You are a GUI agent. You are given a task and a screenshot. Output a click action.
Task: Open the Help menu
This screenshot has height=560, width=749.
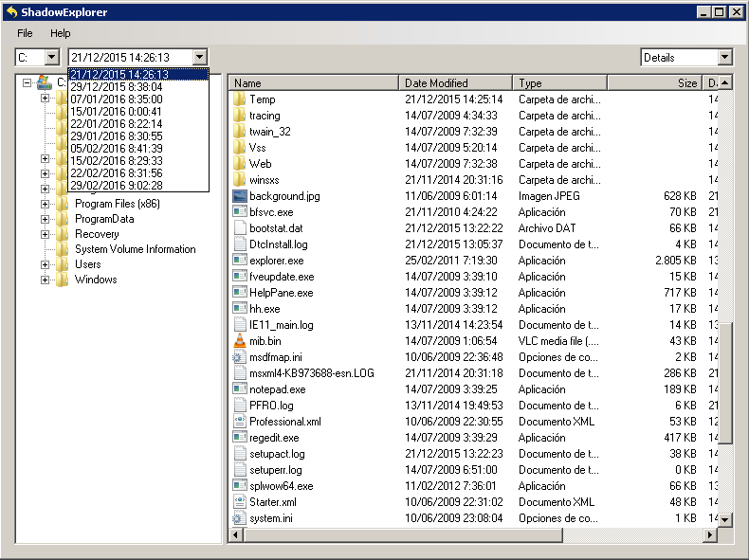point(60,33)
